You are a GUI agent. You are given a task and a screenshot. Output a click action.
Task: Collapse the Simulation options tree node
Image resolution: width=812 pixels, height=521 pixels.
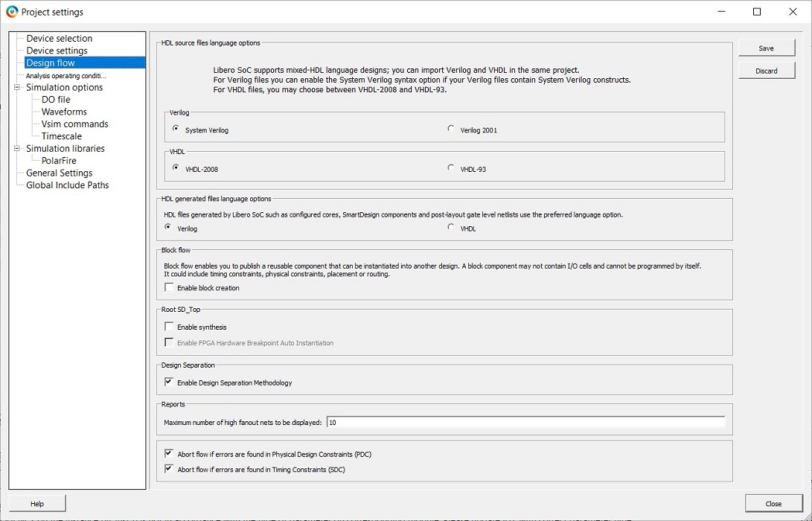[18, 88]
